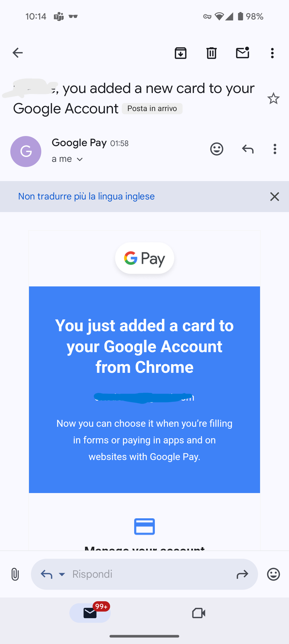Open message options three-dot menu
Image resolution: width=289 pixels, height=644 pixels.
(x=275, y=149)
